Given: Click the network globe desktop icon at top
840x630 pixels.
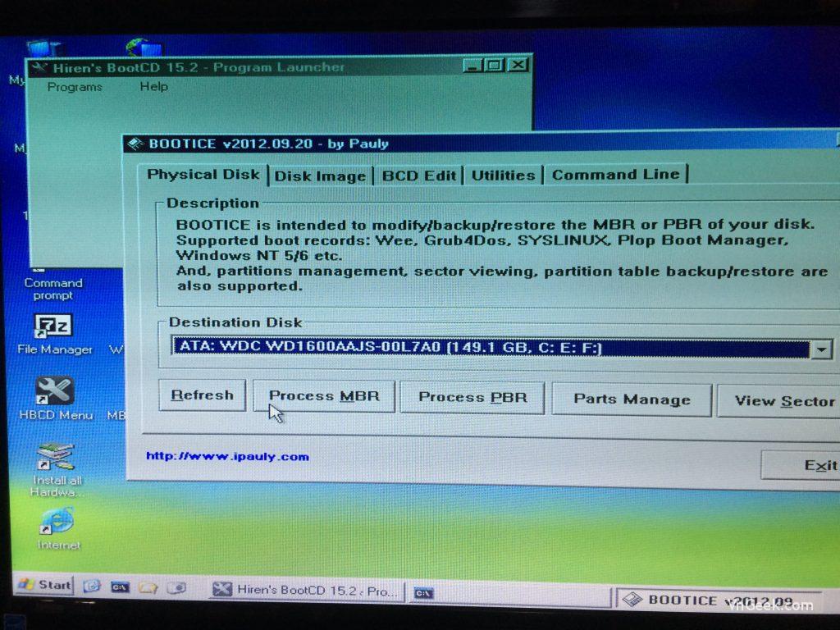Looking at the screenshot, I should 144,48.
